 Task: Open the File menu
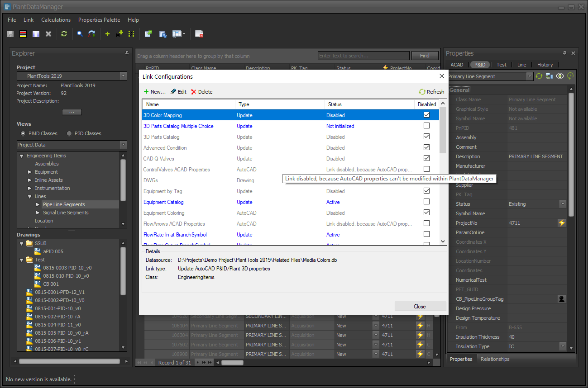coord(12,20)
